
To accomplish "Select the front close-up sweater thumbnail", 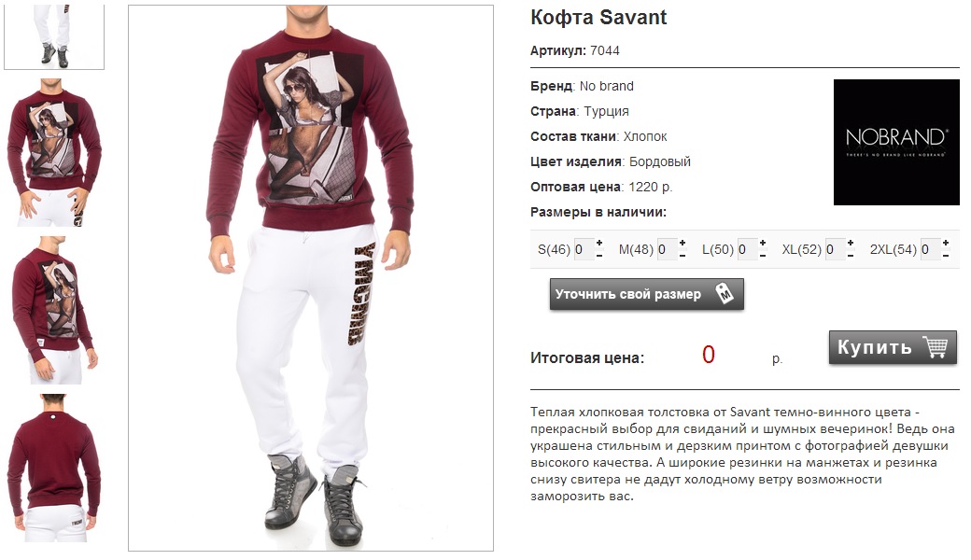I will (x=54, y=152).
